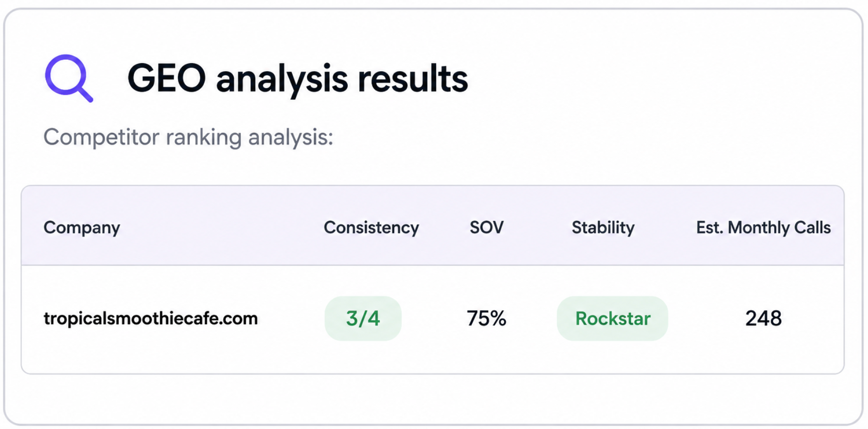868x429 pixels.
Task: Click the purple magnifying glass search icon
Action: pyautogui.click(x=69, y=78)
